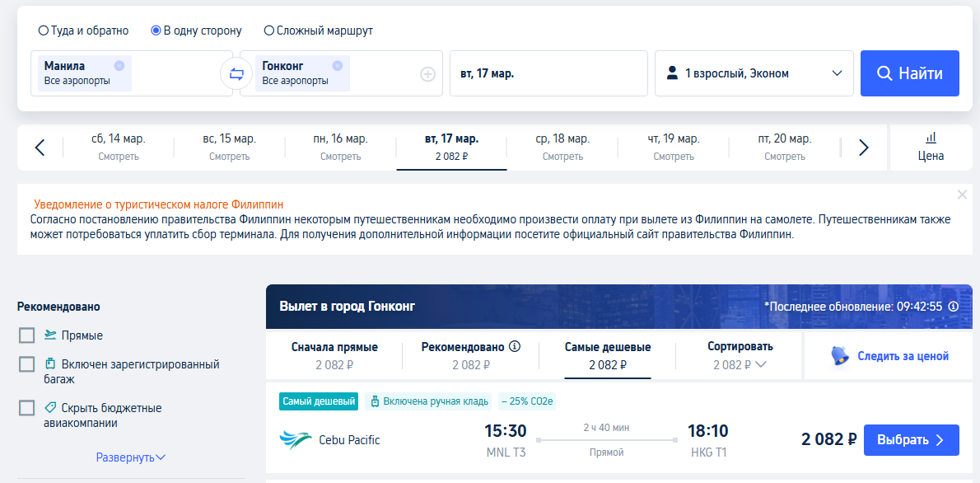This screenshot has width=980, height=483.
Task: Show next dates arrow
Action: 864,148
